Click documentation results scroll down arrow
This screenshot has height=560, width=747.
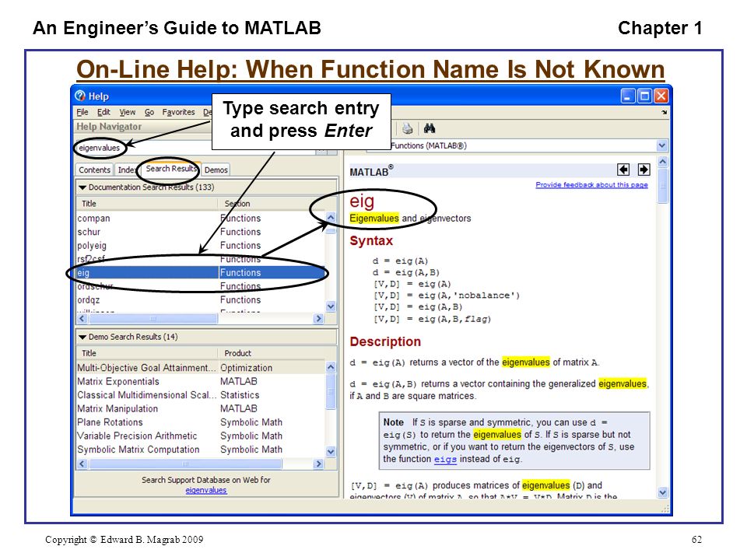(x=331, y=306)
